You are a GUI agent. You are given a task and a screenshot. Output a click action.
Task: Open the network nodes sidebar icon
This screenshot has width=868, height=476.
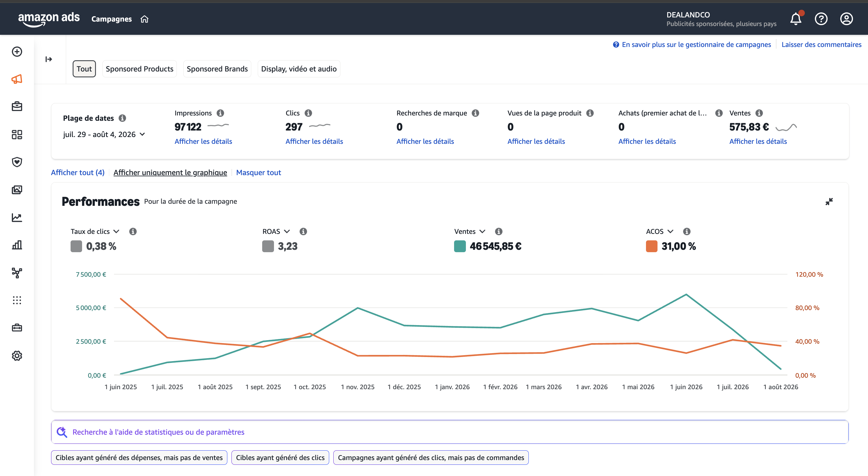[x=17, y=273]
